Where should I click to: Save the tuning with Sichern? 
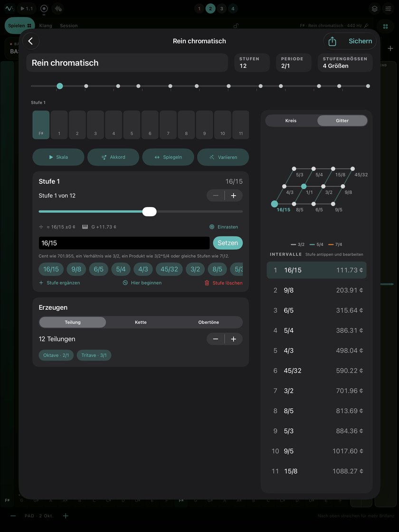coord(361,41)
